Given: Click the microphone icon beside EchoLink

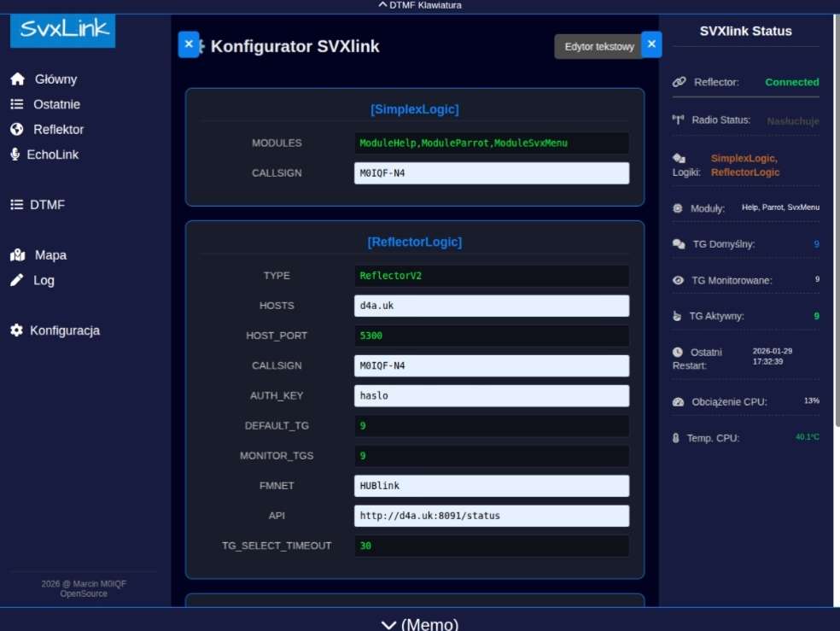Looking at the screenshot, I should point(15,155).
